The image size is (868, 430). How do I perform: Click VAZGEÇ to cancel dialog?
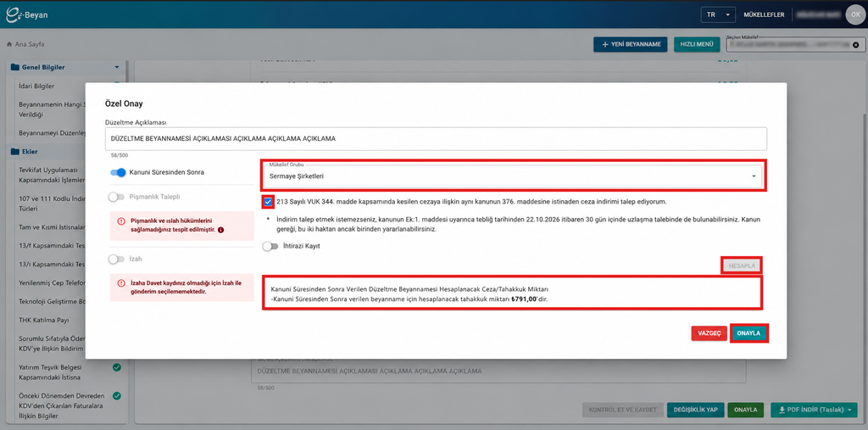tap(709, 333)
